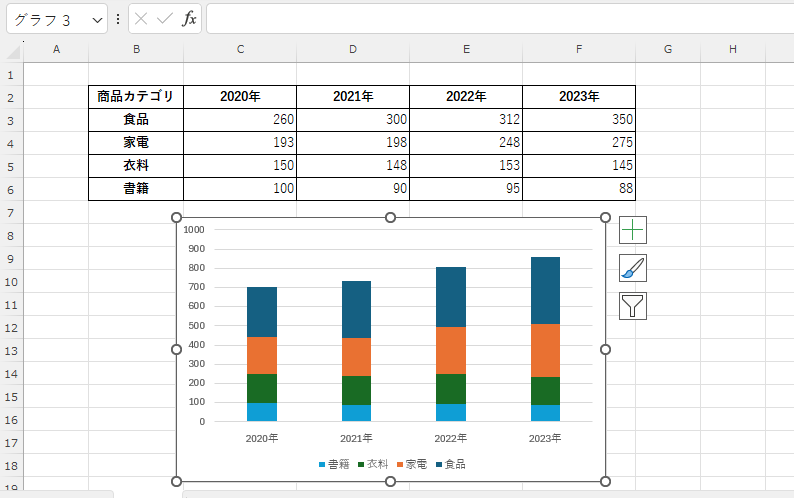Click the Select All corner triangle
Image resolution: width=794 pixels, height=498 pixels.
[x=14, y=50]
